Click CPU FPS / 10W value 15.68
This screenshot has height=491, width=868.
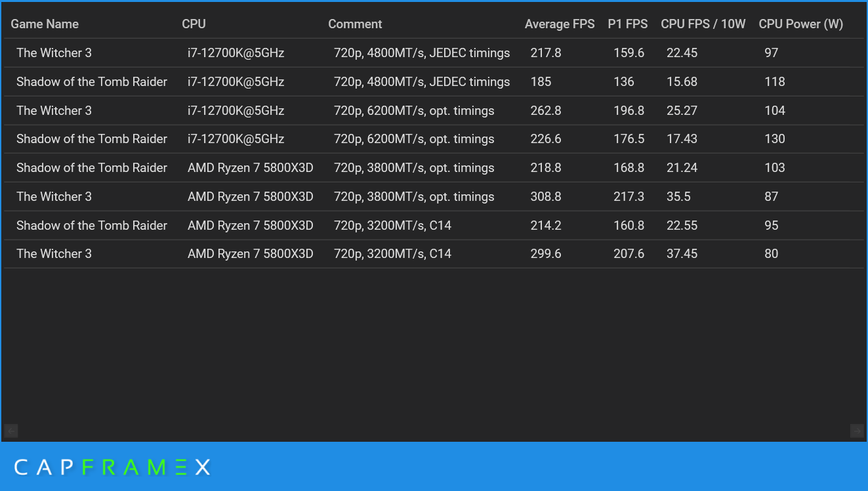[682, 82]
